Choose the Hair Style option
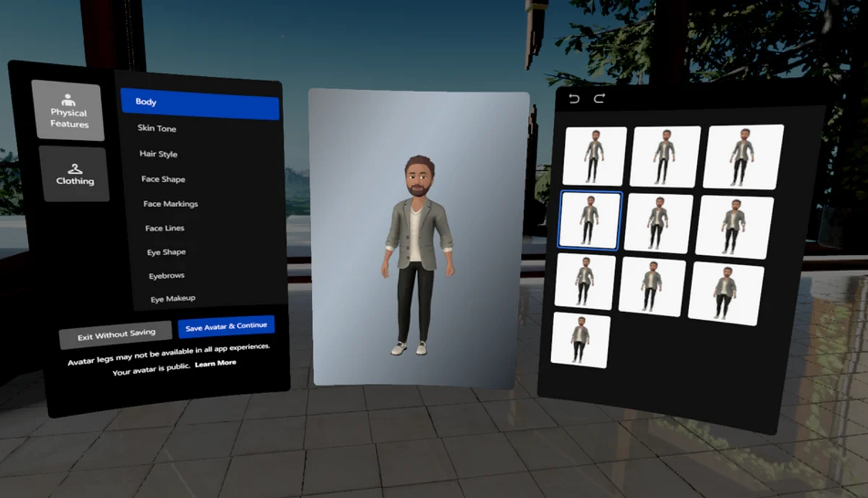868x498 pixels. (158, 154)
